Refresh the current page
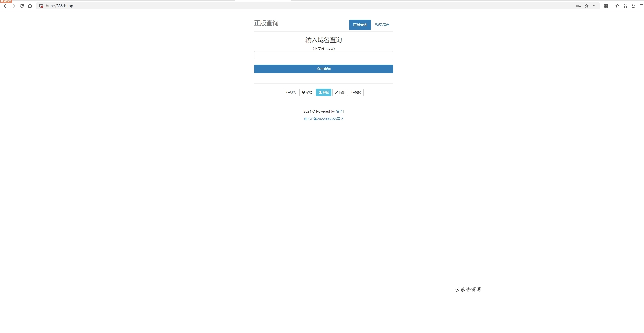 (x=22, y=6)
